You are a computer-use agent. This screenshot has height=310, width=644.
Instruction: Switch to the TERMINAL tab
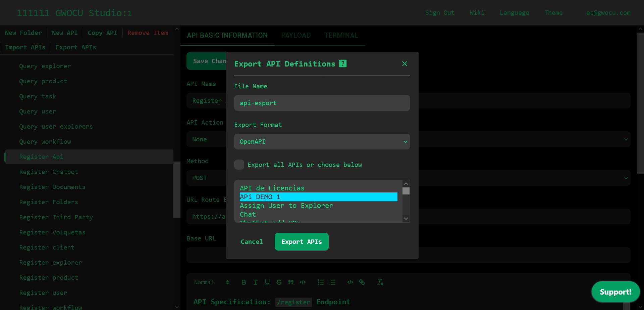(341, 35)
